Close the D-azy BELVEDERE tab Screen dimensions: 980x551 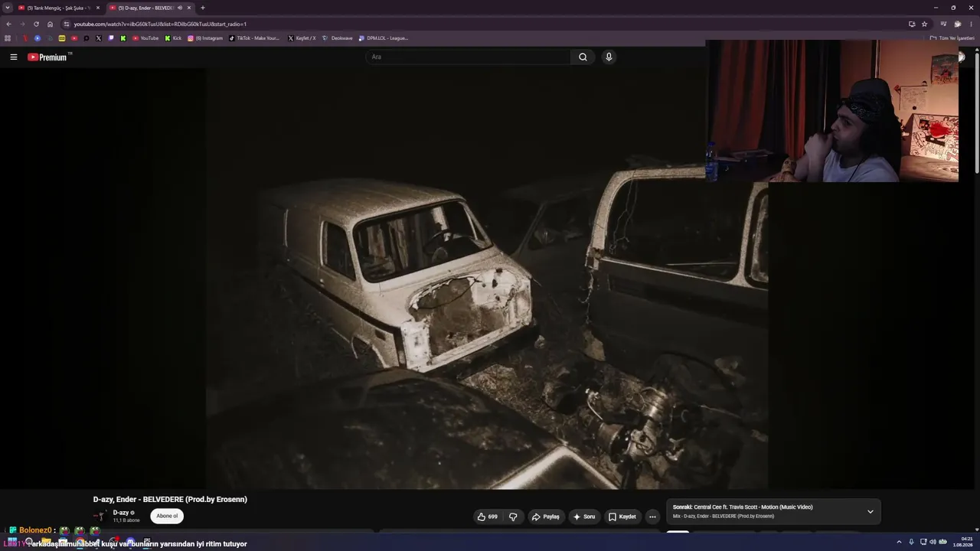point(189,8)
